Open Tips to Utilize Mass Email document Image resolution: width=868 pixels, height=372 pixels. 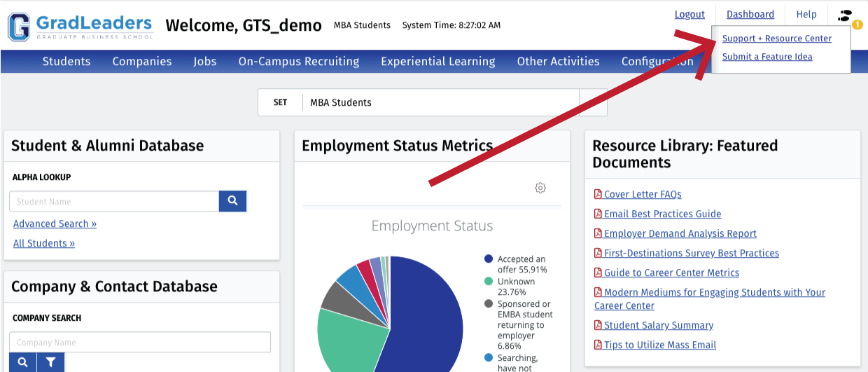(x=660, y=345)
